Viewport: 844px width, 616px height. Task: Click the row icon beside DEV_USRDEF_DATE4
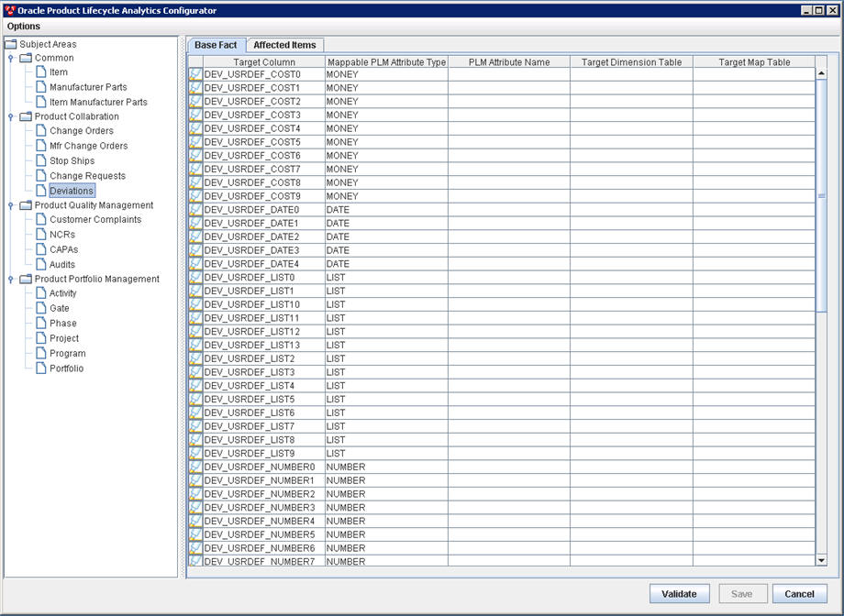[x=195, y=264]
